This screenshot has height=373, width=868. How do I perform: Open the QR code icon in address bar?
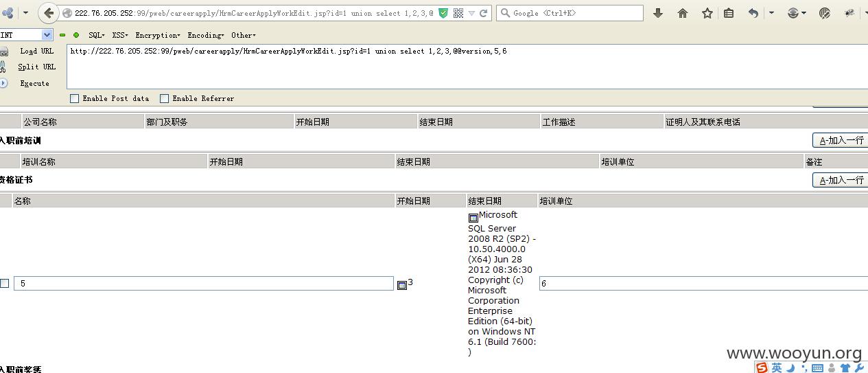pyautogui.click(x=458, y=13)
